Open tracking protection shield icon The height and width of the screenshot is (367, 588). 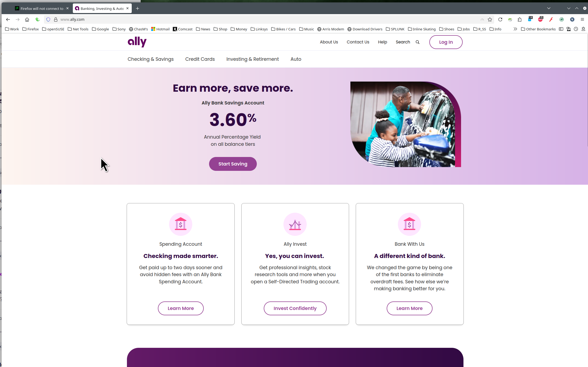pyautogui.click(x=48, y=19)
